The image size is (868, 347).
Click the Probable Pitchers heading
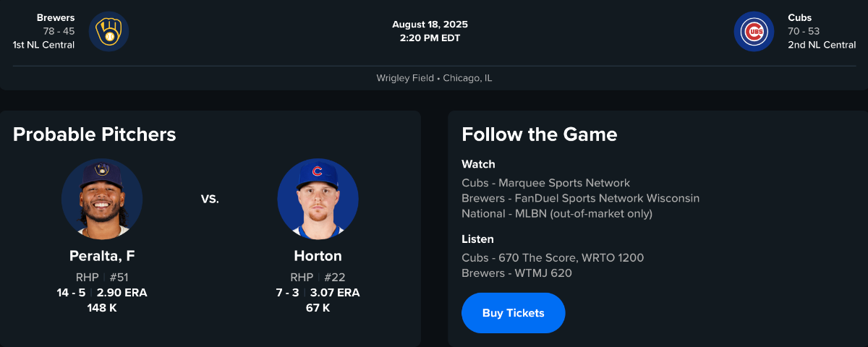coord(95,134)
